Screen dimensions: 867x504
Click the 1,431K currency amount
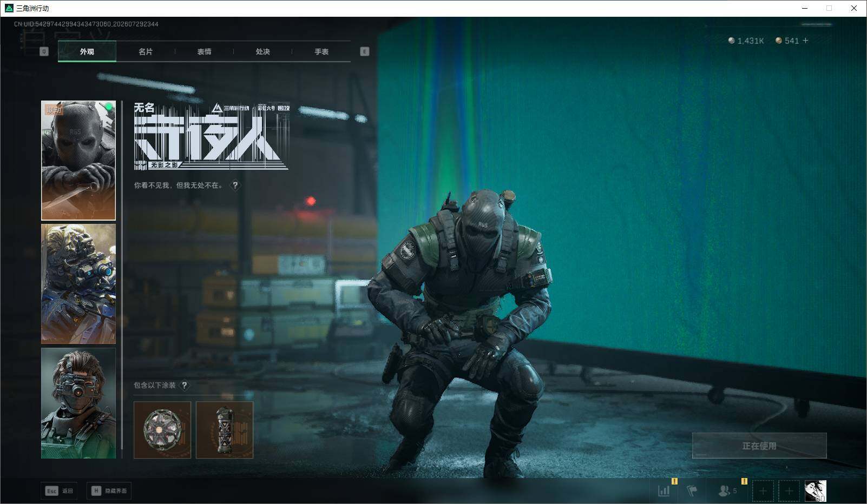(x=751, y=41)
